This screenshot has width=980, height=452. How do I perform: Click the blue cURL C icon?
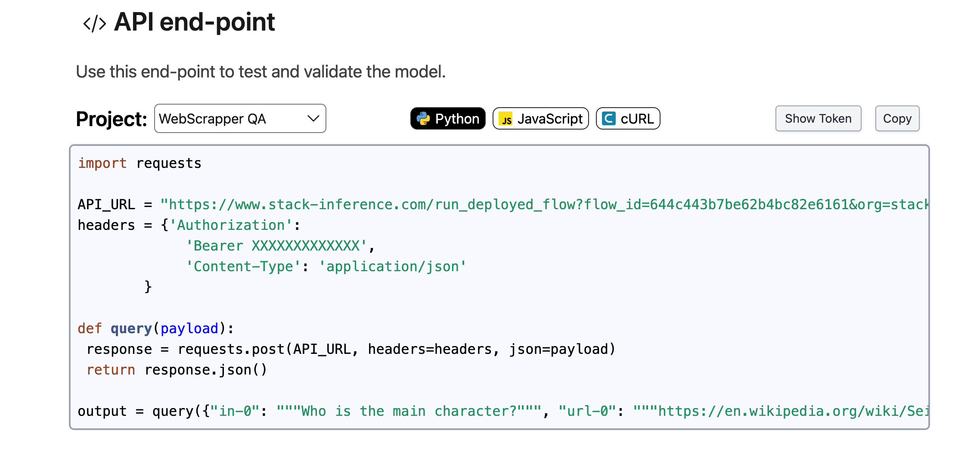point(608,118)
